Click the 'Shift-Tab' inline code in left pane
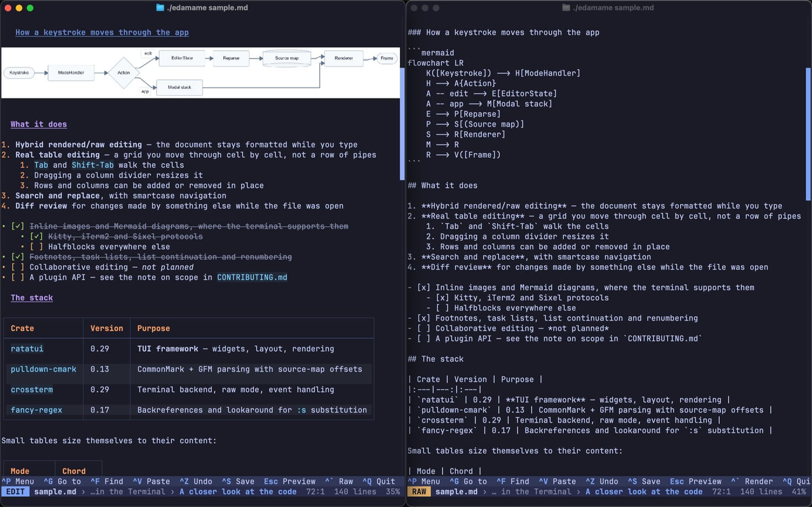812x507 pixels. pyautogui.click(x=93, y=165)
